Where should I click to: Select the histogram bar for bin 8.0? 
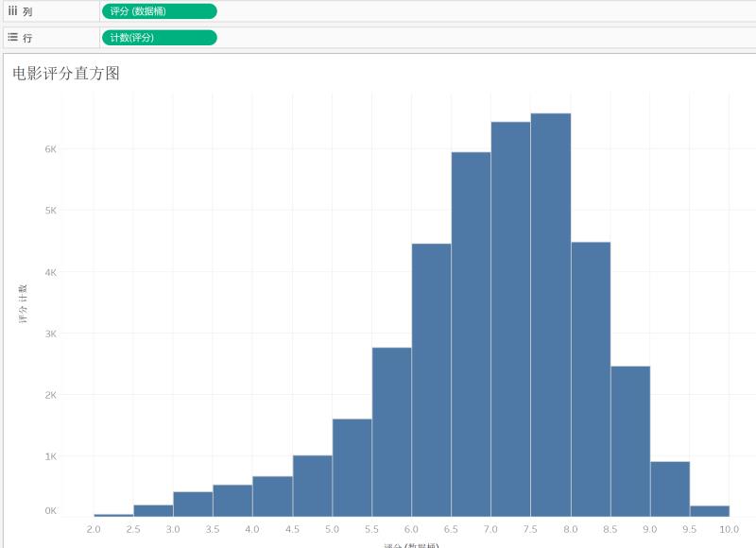(591, 379)
